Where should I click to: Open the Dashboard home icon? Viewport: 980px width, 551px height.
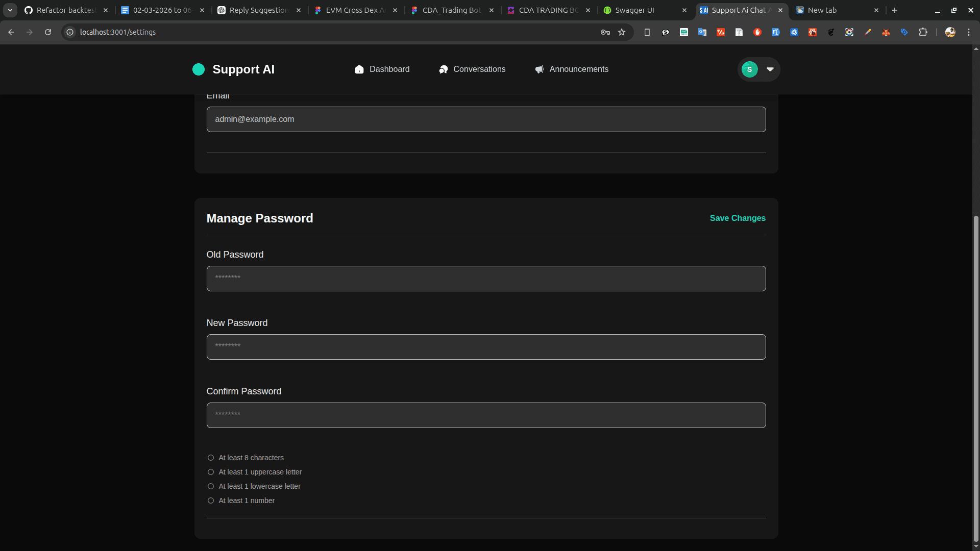[x=359, y=69]
